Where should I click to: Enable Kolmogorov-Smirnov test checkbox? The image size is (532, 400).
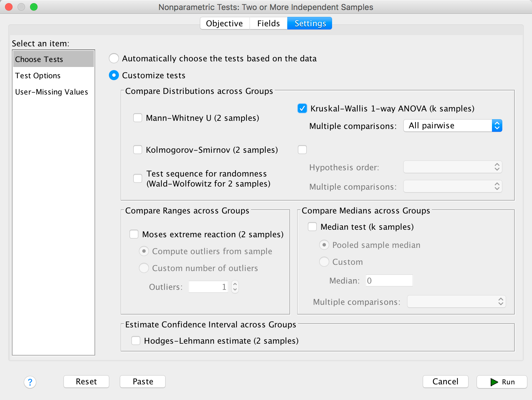point(138,150)
